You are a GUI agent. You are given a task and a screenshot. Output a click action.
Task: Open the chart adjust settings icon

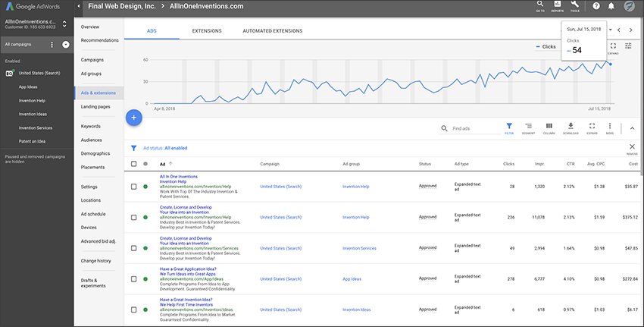click(x=628, y=46)
